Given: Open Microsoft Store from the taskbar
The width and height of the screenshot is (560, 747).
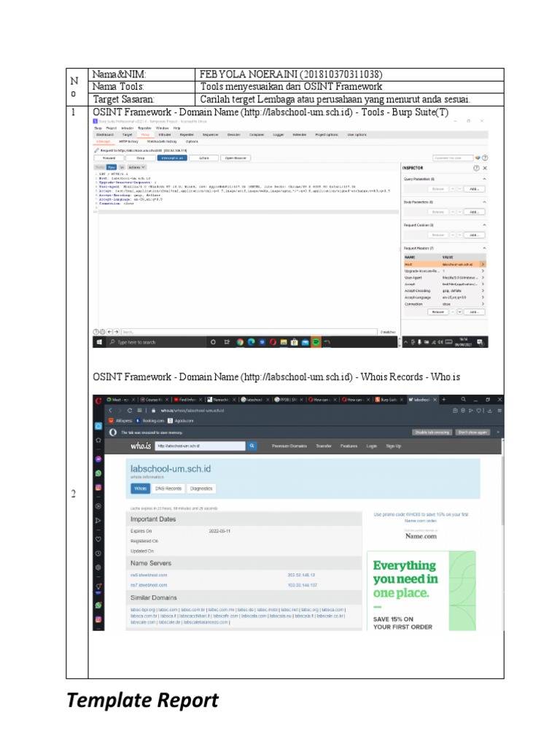Looking at the screenshot, I should click(x=295, y=342).
